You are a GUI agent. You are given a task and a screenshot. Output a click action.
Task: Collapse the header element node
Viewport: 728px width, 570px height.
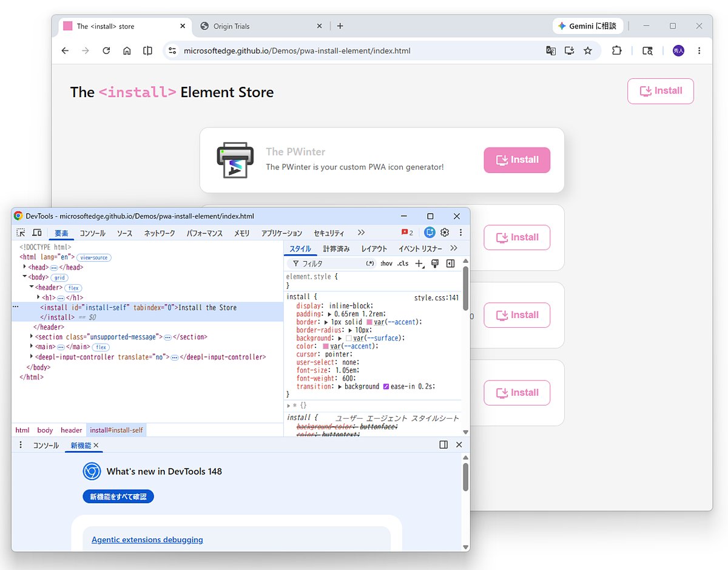coord(32,287)
